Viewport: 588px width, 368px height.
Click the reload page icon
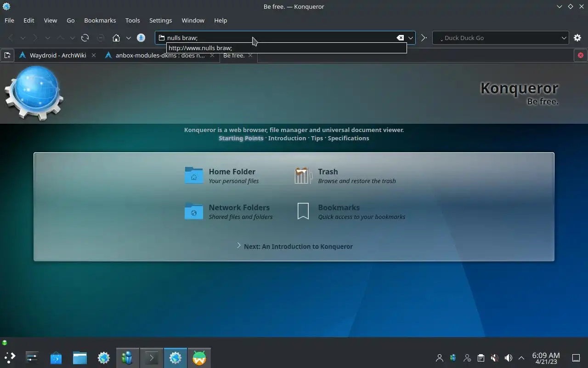(85, 38)
